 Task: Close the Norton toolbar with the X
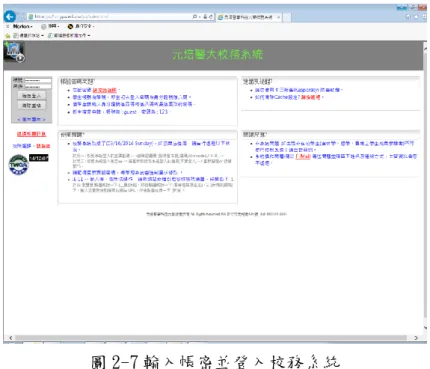point(7,26)
